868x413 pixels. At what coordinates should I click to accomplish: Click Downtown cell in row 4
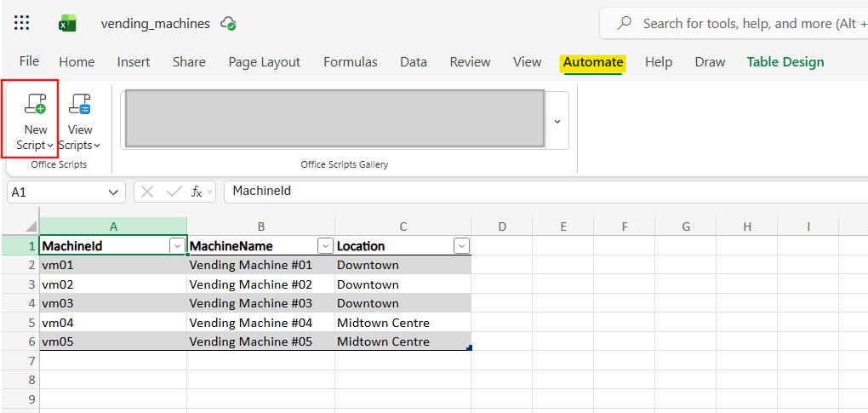tap(403, 303)
